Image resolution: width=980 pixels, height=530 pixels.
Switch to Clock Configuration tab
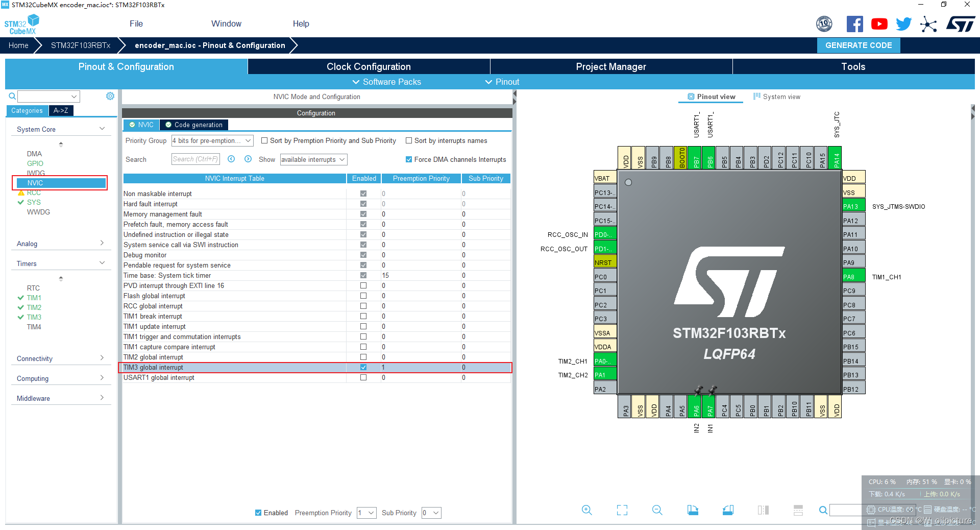click(x=369, y=66)
